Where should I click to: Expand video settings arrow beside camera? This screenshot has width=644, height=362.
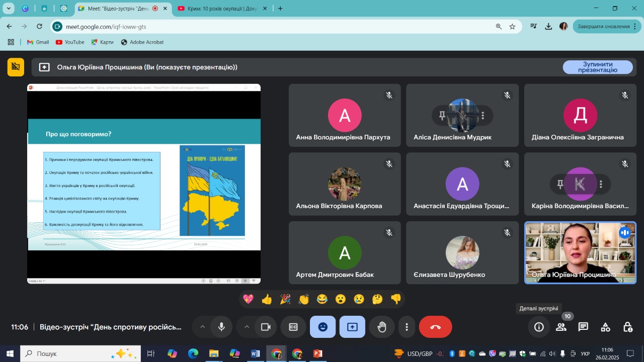[247, 327]
